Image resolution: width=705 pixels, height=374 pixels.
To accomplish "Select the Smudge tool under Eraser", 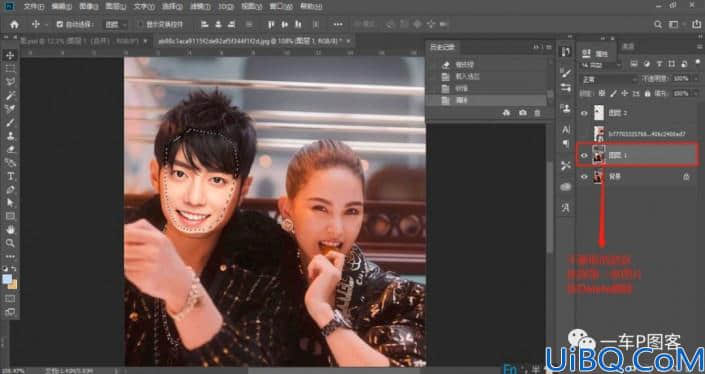I will 10,162.
